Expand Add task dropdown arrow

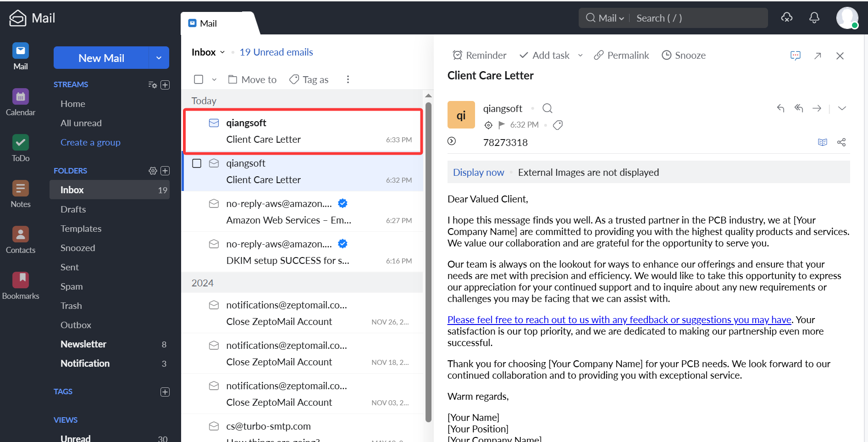[581, 56]
